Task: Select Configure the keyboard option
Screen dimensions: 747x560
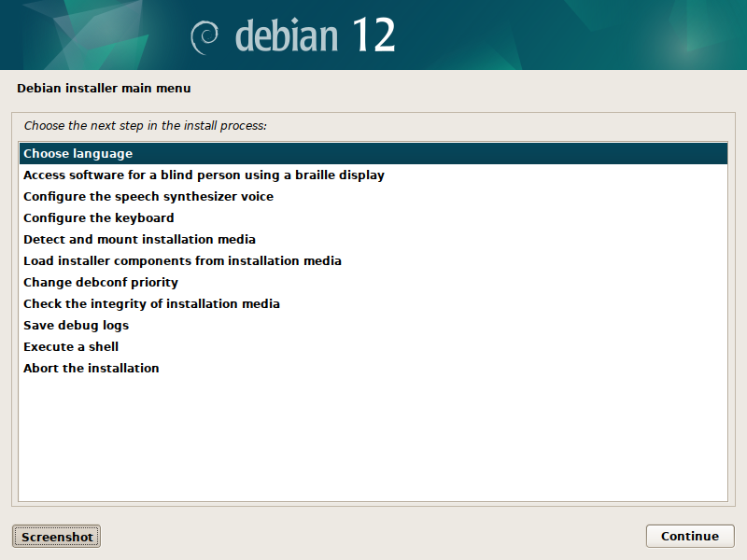Action: 98,217
